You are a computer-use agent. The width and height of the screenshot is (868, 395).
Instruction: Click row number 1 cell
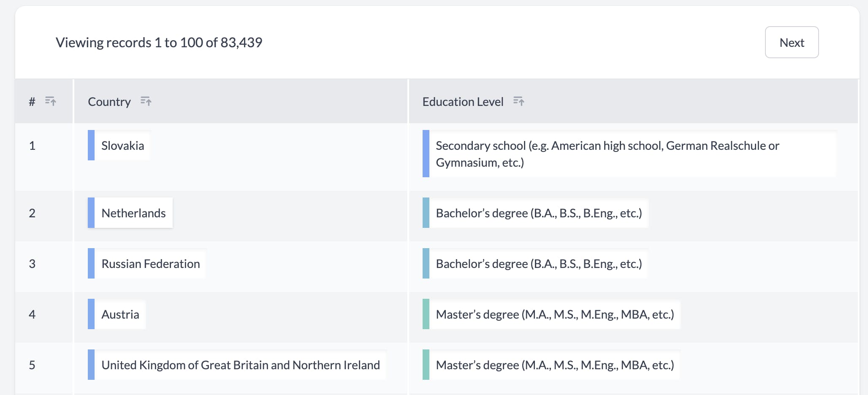[32, 146]
